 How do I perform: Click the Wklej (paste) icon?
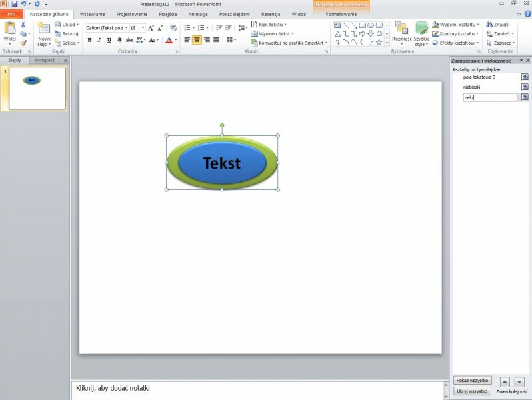(x=9, y=30)
